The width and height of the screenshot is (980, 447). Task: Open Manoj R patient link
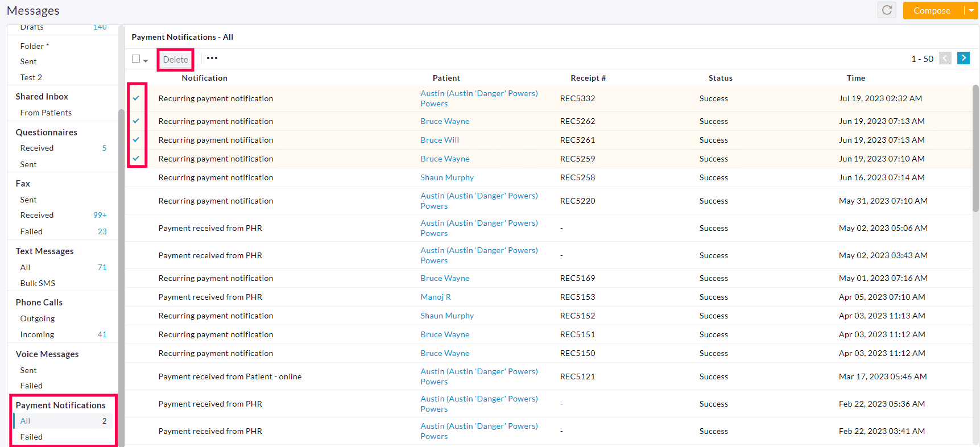point(436,297)
